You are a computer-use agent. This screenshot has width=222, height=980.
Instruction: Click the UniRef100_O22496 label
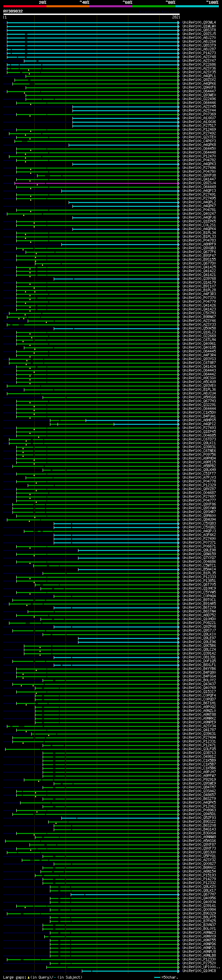click(199, 99)
